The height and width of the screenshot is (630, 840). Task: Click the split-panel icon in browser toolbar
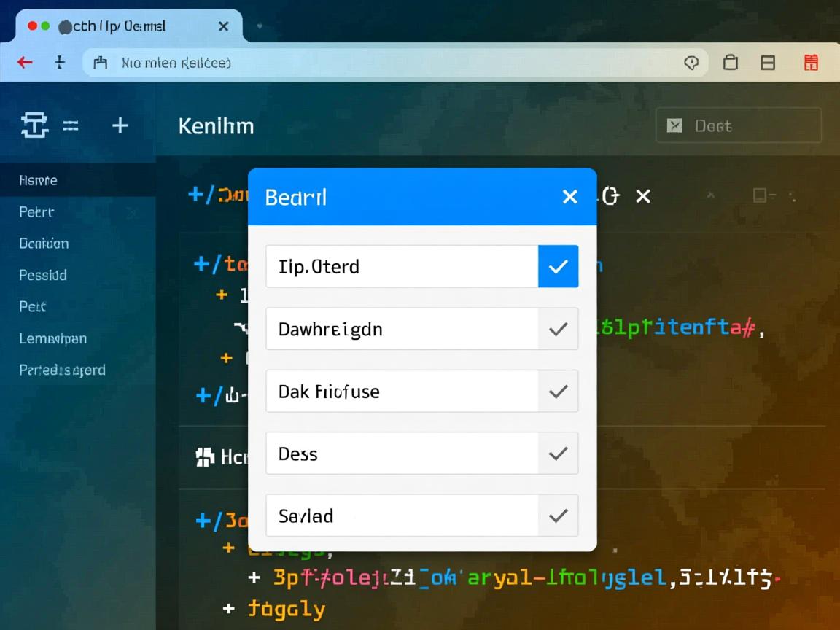point(768,63)
